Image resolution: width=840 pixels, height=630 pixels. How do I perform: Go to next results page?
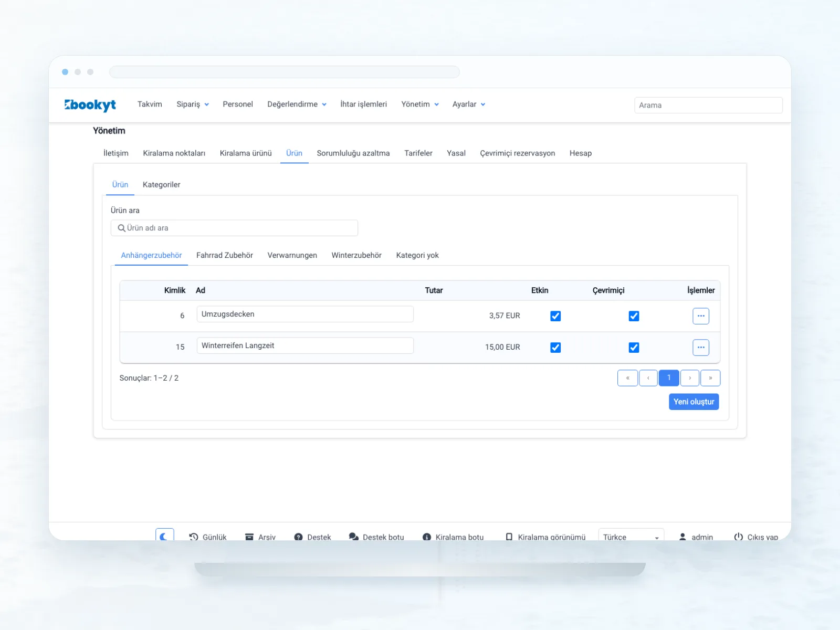tap(690, 378)
